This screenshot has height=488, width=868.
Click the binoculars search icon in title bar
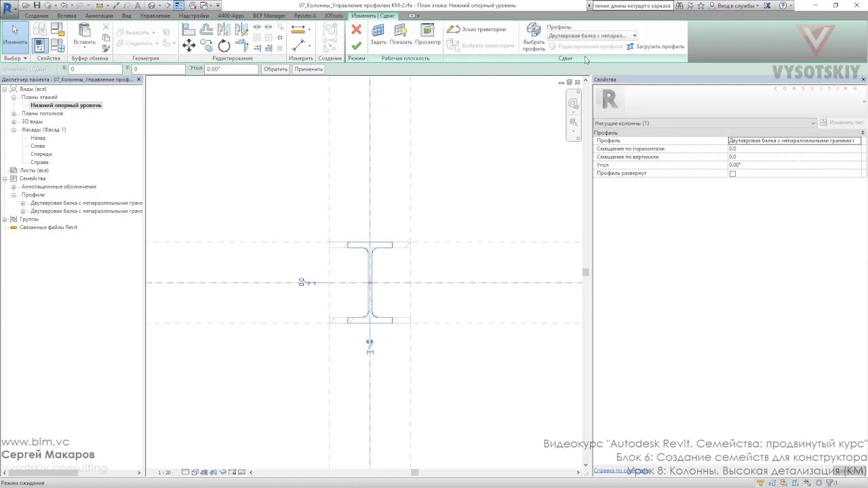(x=680, y=5)
